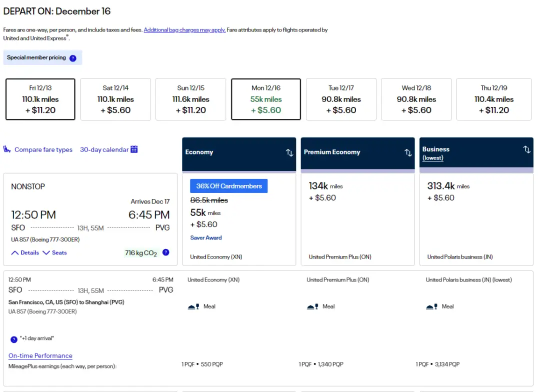Image resolution: width=540 pixels, height=392 pixels.
Task: Click the CO2 emissions info icon
Action: tap(166, 252)
